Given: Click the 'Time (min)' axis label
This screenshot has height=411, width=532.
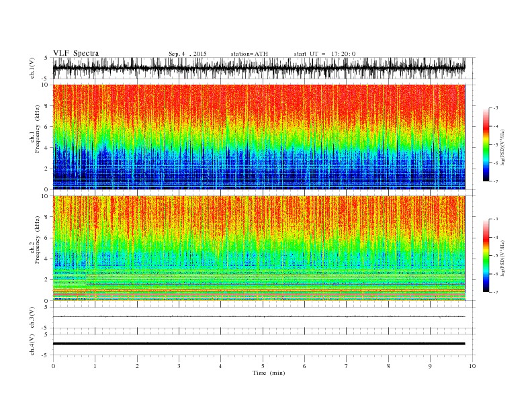Looking at the screenshot, I should click(x=269, y=373).
